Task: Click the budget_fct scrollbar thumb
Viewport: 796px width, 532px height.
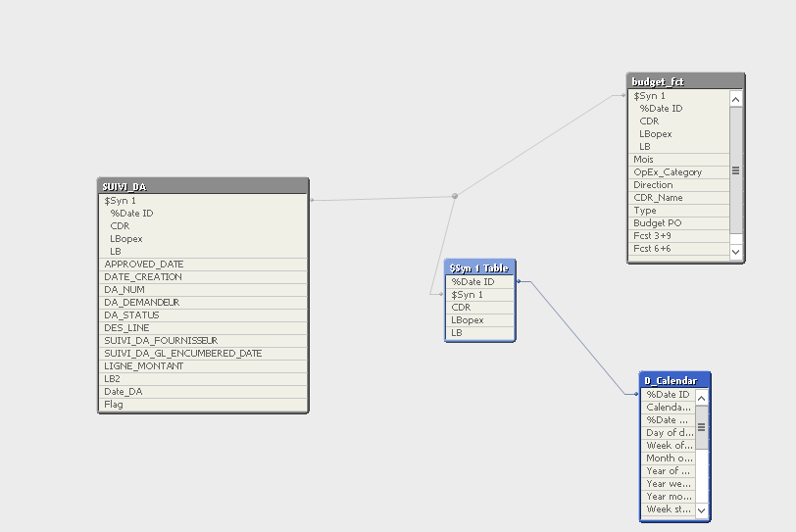Action: pos(736,170)
